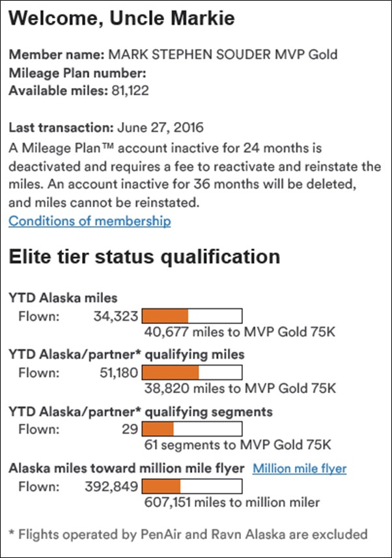Click the 392,849 flown miles figure
The image size is (392, 558).
(111, 486)
